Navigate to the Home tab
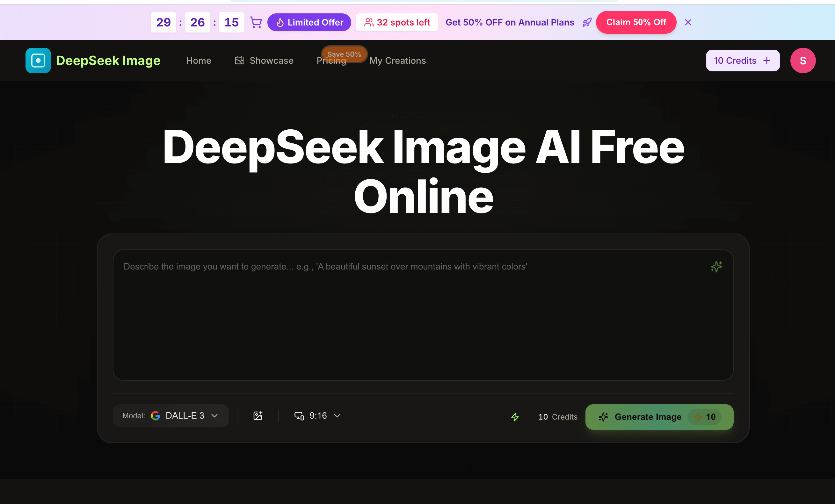835x504 pixels. pos(199,60)
